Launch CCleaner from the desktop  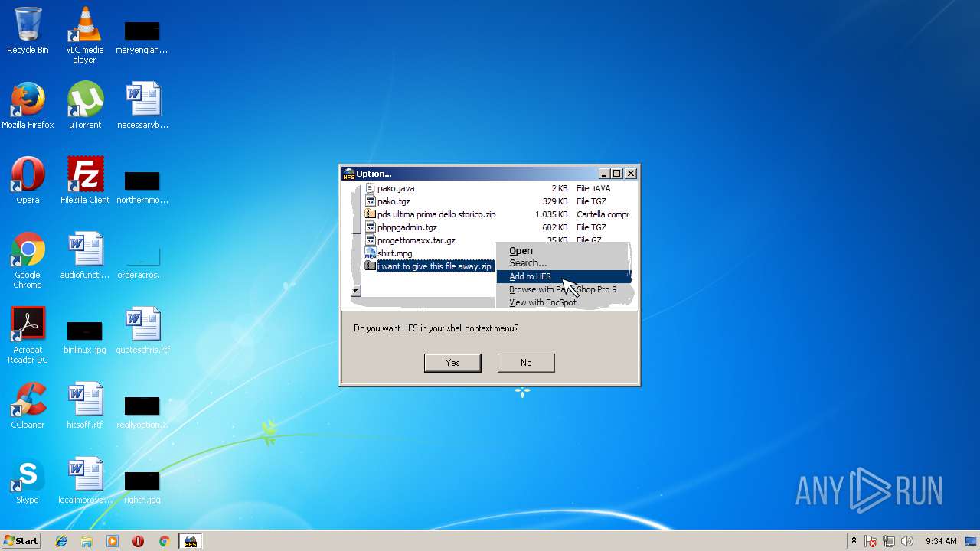tap(28, 405)
